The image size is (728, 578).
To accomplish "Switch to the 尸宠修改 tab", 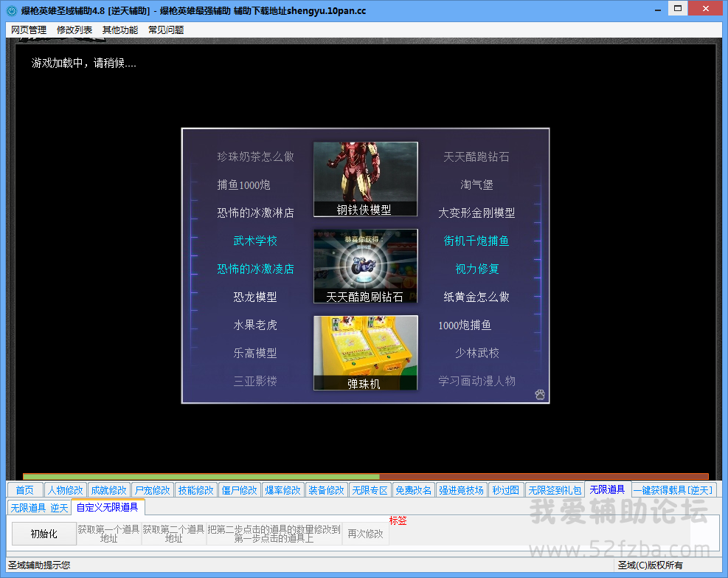I will click(x=152, y=490).
